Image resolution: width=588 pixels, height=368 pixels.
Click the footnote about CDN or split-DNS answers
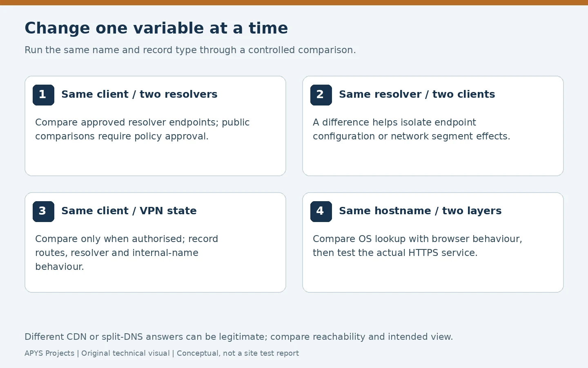click(x=239, y=337)
